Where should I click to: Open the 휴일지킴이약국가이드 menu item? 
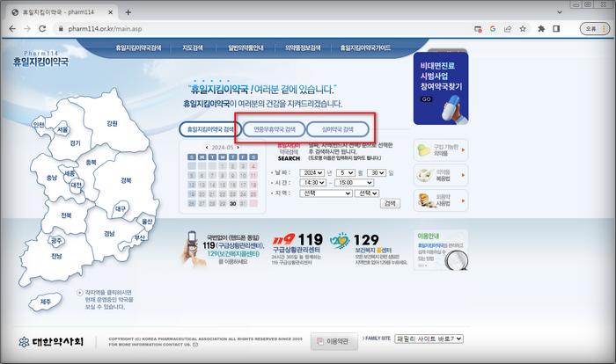coord(365,47)
